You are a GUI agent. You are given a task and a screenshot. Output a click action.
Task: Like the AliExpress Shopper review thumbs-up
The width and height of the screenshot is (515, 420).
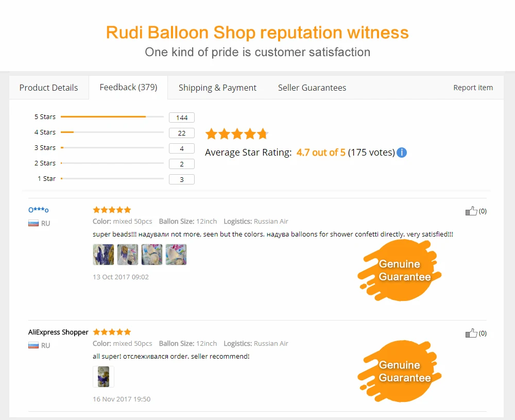[471, 333]
